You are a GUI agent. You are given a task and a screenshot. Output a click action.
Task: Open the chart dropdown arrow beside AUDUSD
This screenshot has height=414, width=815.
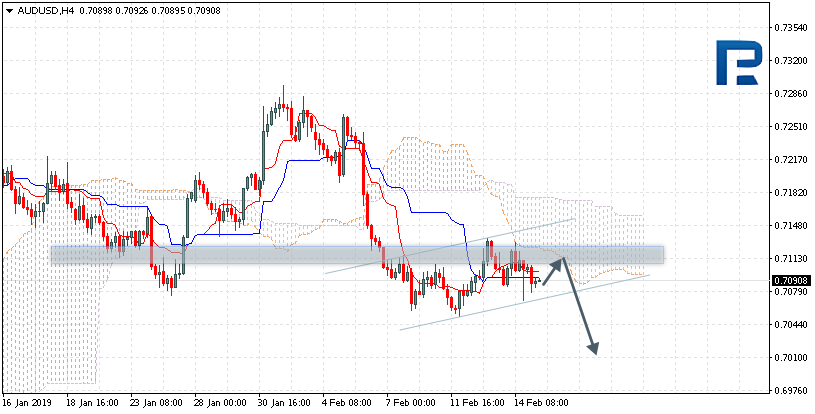(9, 10)
